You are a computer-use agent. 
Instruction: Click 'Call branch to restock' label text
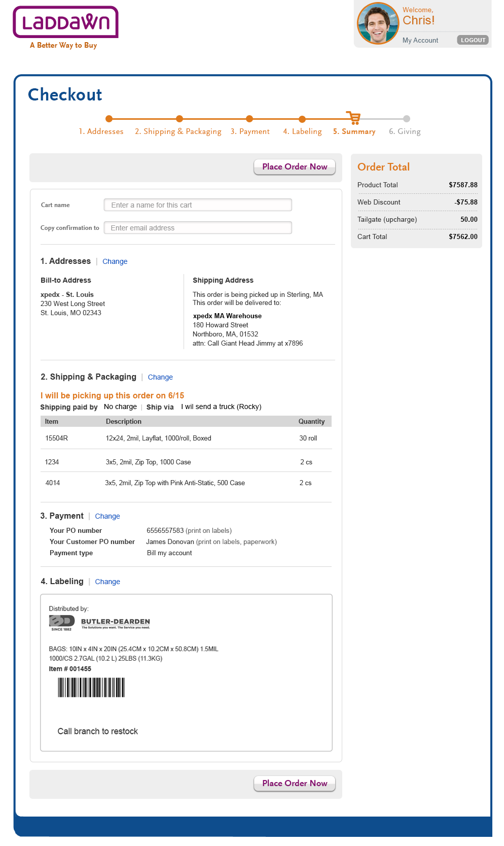pyautogui.click(x=98, y=731)
